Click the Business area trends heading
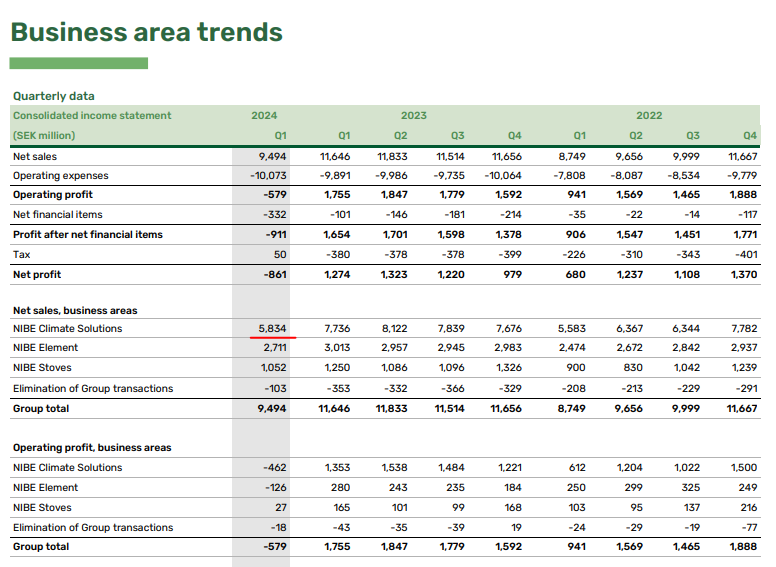 pos(146,32)
